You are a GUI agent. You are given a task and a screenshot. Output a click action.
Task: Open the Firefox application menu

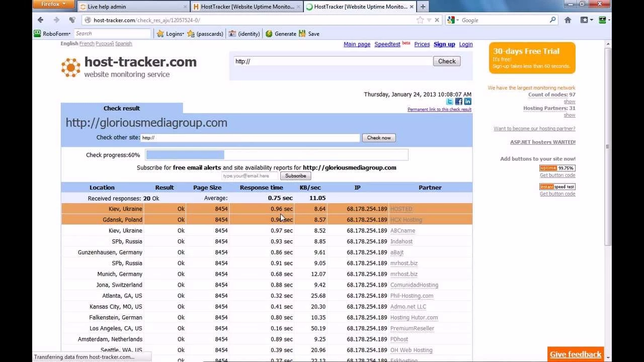click(53, 5)
